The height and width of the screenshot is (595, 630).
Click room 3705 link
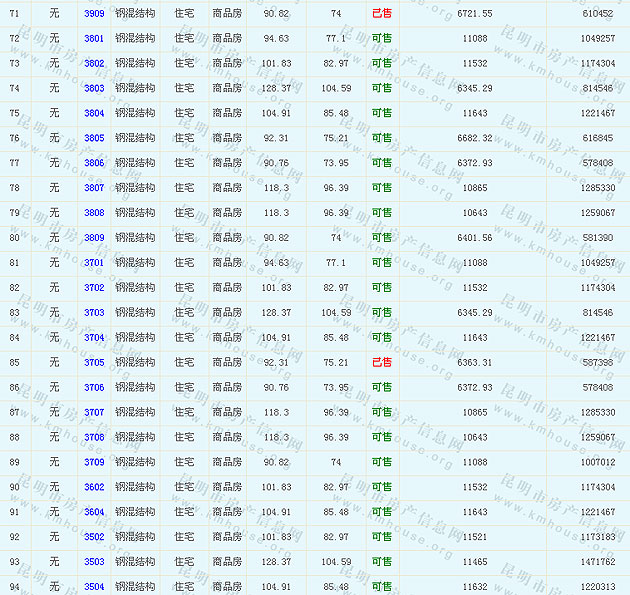click(x=94, y=362)
